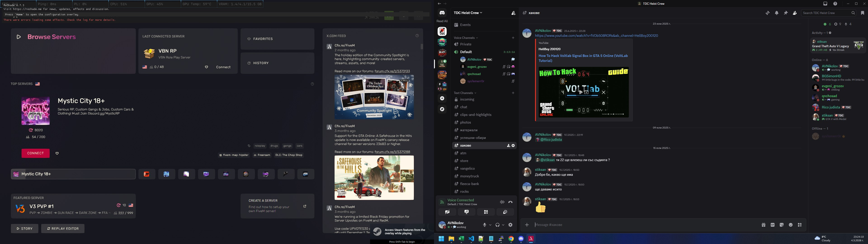Open the clips-and-highlights channel
868x244 pixels.
coord(484,115)
